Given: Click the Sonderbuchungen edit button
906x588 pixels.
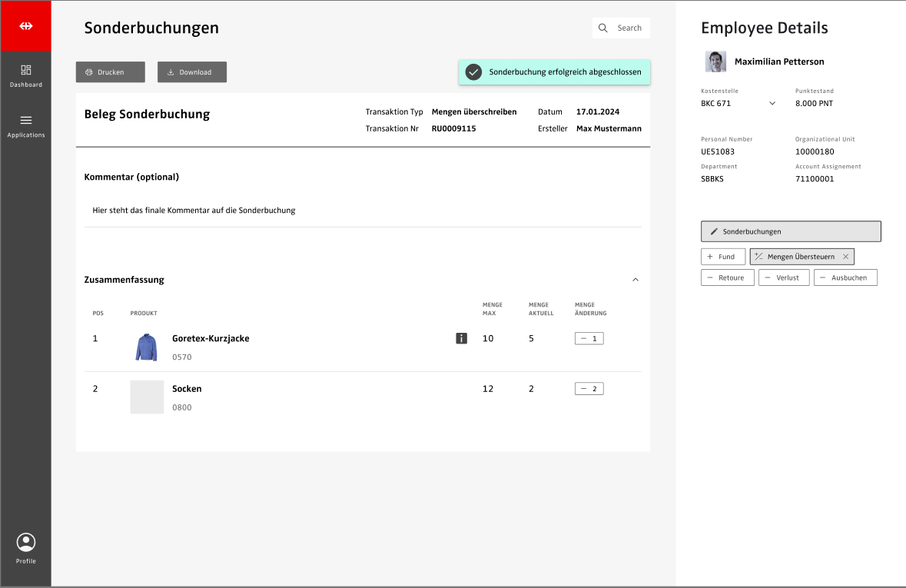Looking at the screenshot, I should 790,231.
